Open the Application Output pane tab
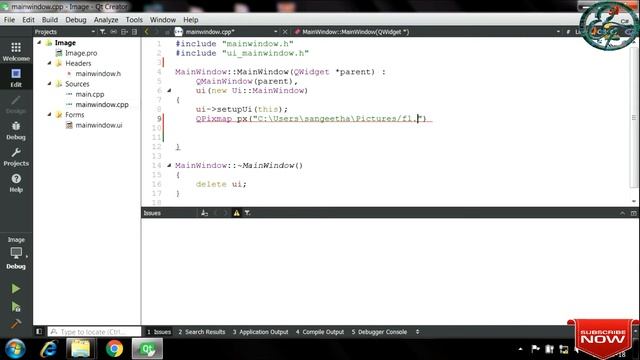This screenshot has height=360, width=640. pos(260,332)
